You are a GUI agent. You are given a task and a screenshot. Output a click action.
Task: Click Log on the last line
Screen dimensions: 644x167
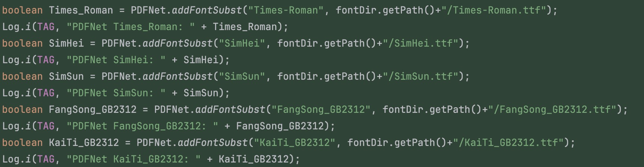[11, 159]
